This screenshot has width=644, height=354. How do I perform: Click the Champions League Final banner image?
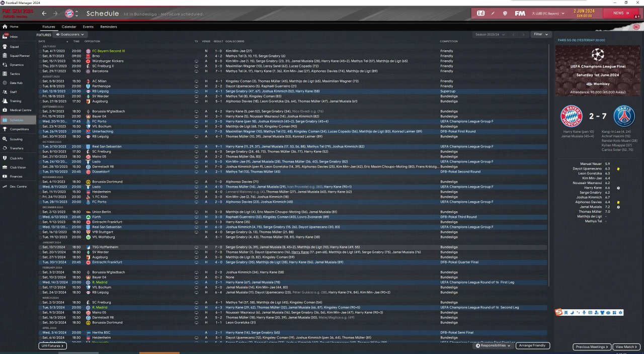(x=598, y=71)
